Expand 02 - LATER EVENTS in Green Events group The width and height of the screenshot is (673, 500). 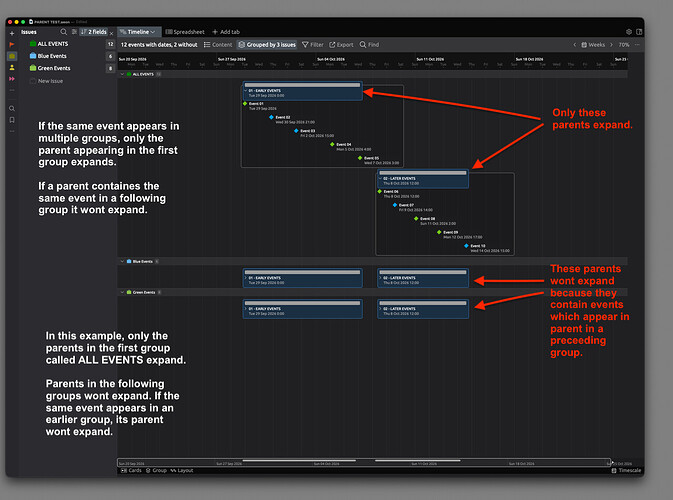tap(380, 309)
